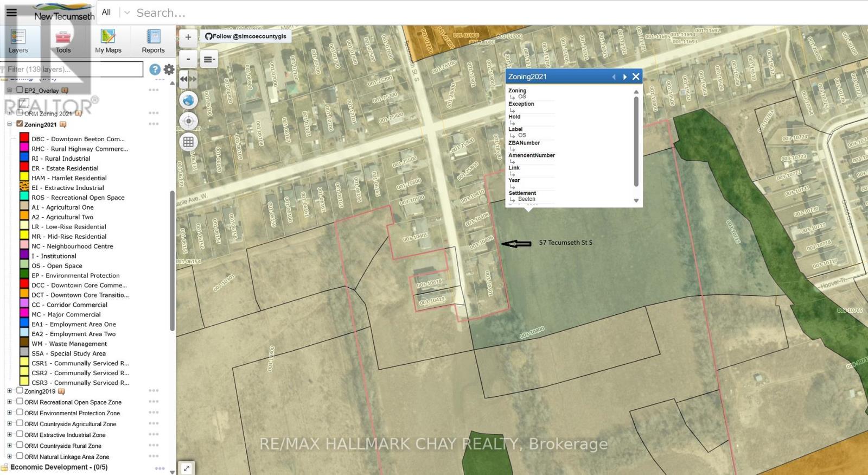Image resolution: width=868 pixels, height=475 pixels.
Task: Collapse the Zoning2021 legend tree
Action: (x=9, y=124)
